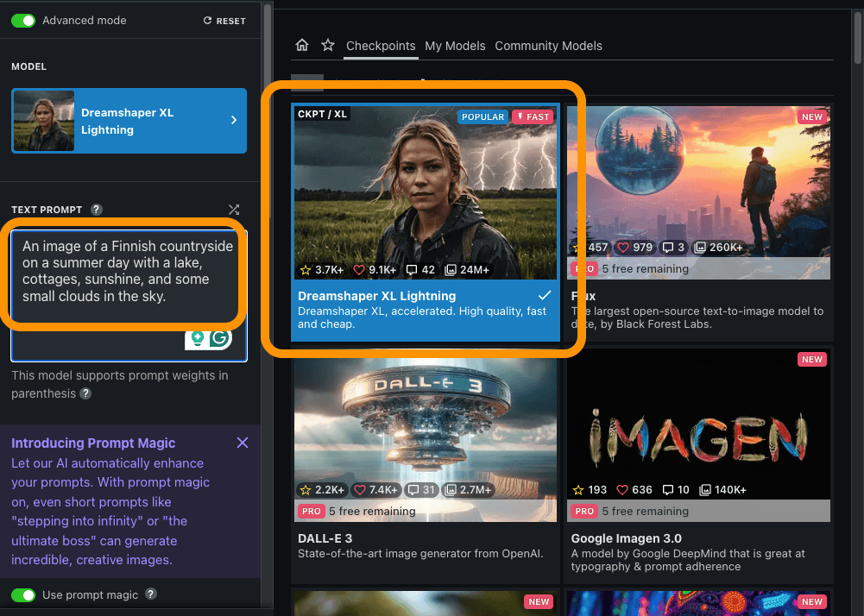Click the images icon showing 260K+
This screenshot has width=864, height=616.
coord(700,248)
